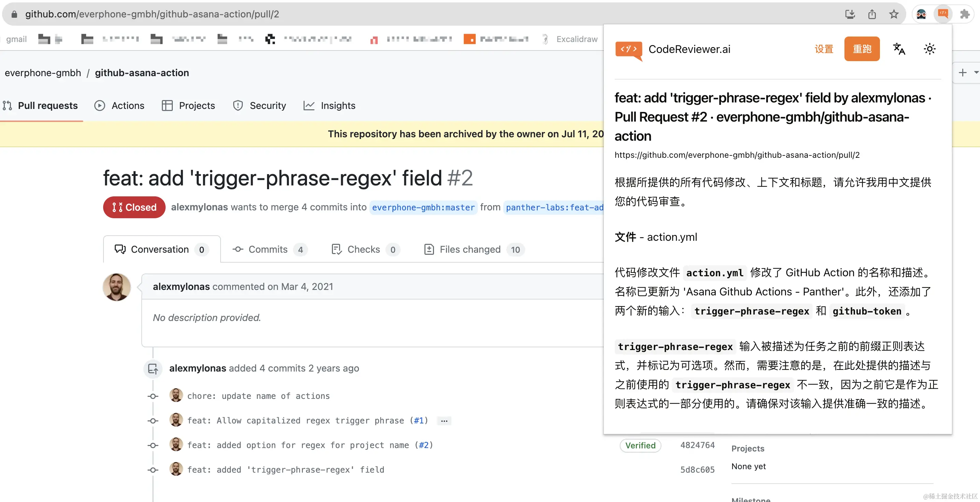Select the Pull requests tab

40,106
